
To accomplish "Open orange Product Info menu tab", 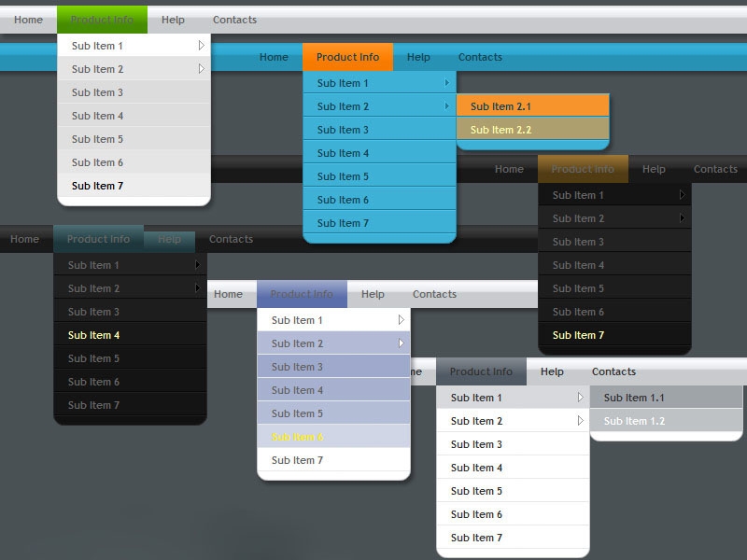I will (x=347, y=57).
